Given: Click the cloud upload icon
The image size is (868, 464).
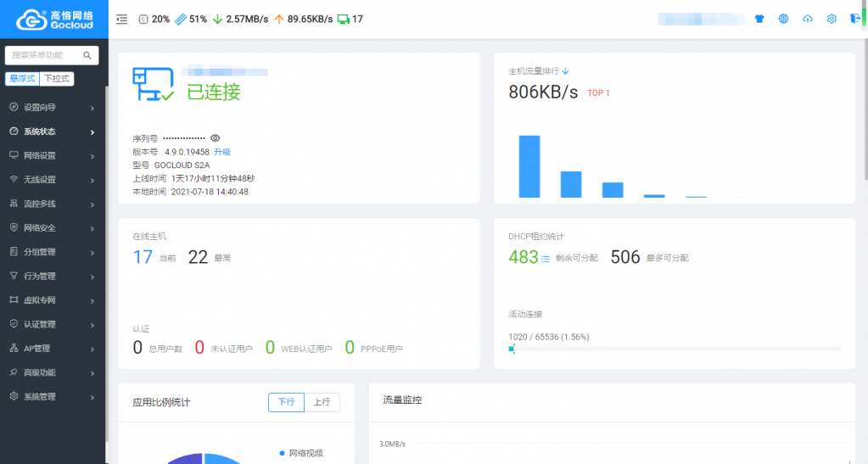Looking at the screenshot, I should [x=808, y=19].
